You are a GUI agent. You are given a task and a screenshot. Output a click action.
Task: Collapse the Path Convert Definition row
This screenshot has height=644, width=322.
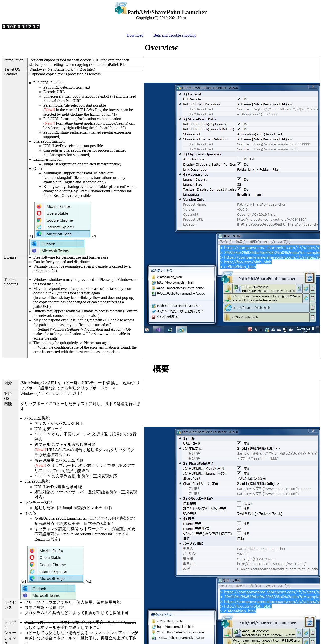(x=180, y=104)
